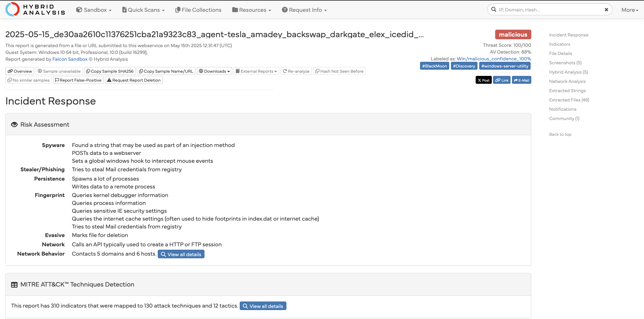Share report via X Post
This screenshot has height=319, width=644.
pos(484,80)
